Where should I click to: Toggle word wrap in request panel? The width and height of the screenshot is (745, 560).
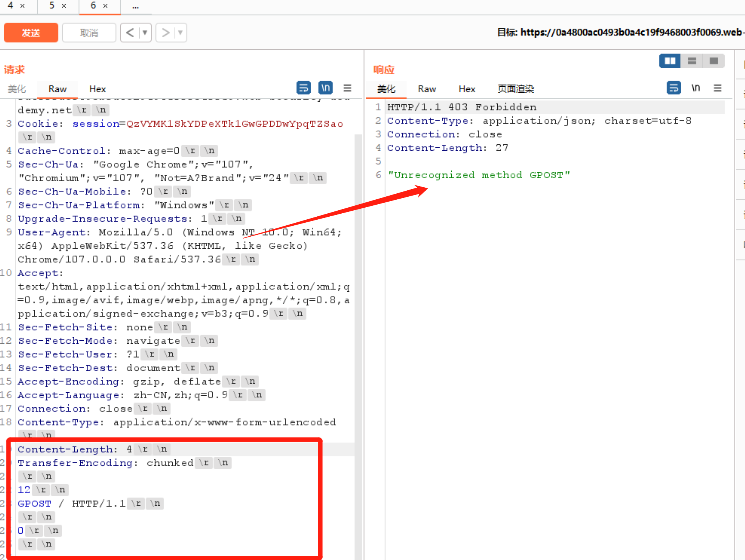click(304, 88)
